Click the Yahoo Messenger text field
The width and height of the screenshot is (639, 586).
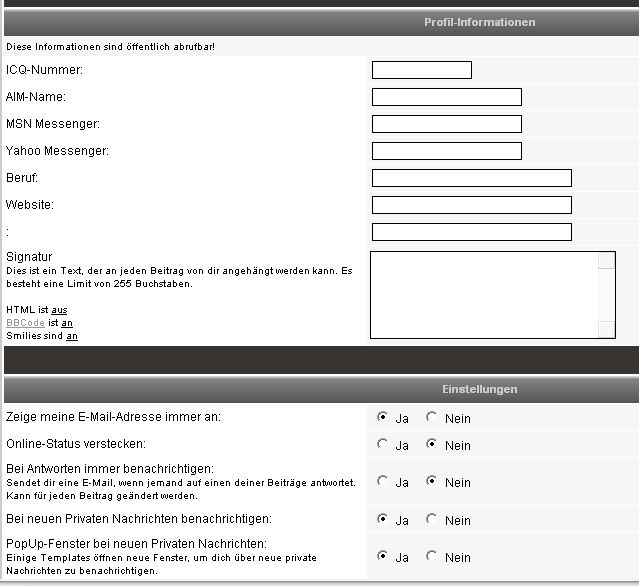point(446,151)
